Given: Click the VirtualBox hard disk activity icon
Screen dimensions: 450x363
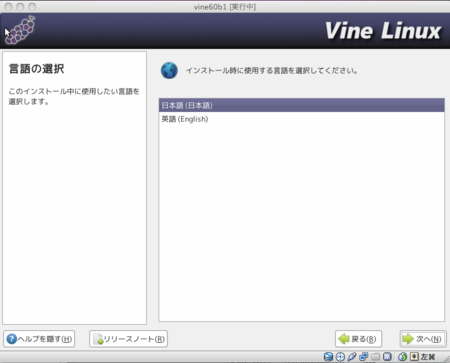Looking at the screenshot, I should pyautogui.click(x=328, y=357).
